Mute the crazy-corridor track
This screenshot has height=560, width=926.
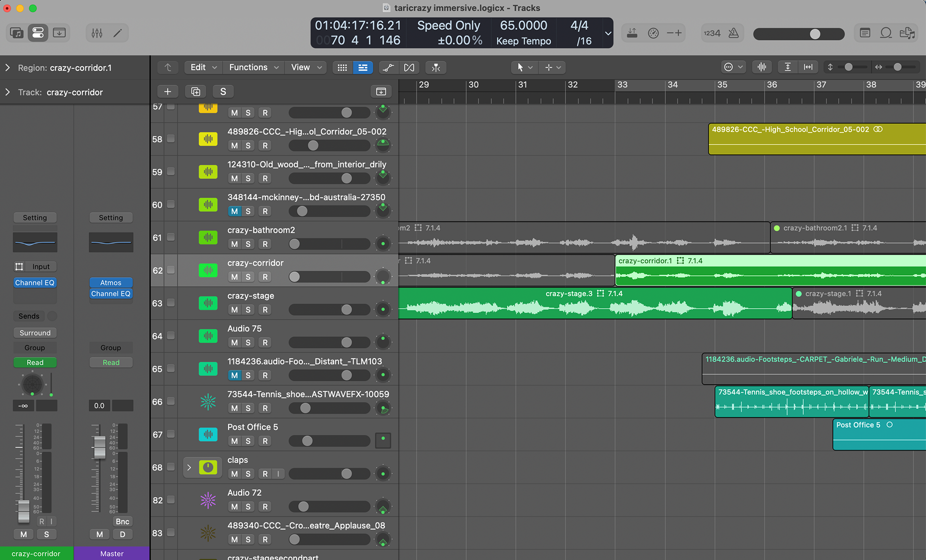tap(234, 277)
